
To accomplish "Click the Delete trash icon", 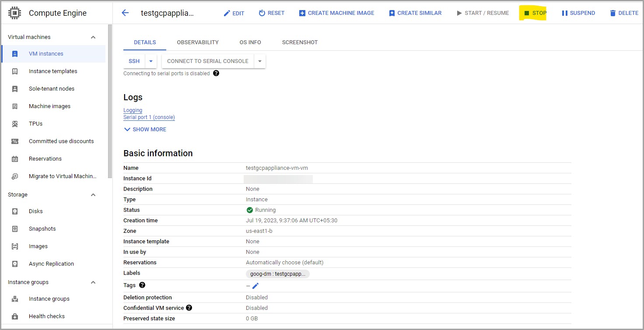I will pos(612,13).
